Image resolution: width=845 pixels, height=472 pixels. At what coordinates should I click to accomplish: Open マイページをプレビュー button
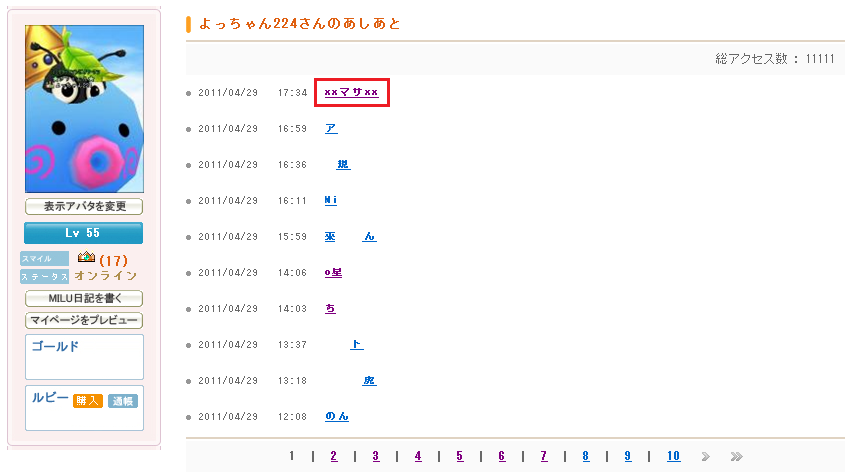84,321
